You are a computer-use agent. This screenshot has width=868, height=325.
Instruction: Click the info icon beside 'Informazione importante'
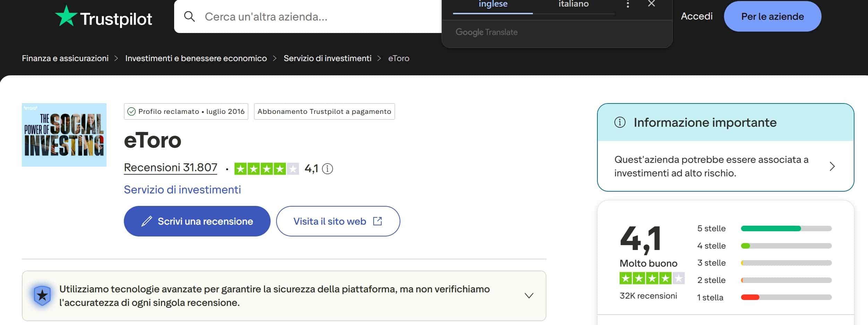tap(620, 122)
